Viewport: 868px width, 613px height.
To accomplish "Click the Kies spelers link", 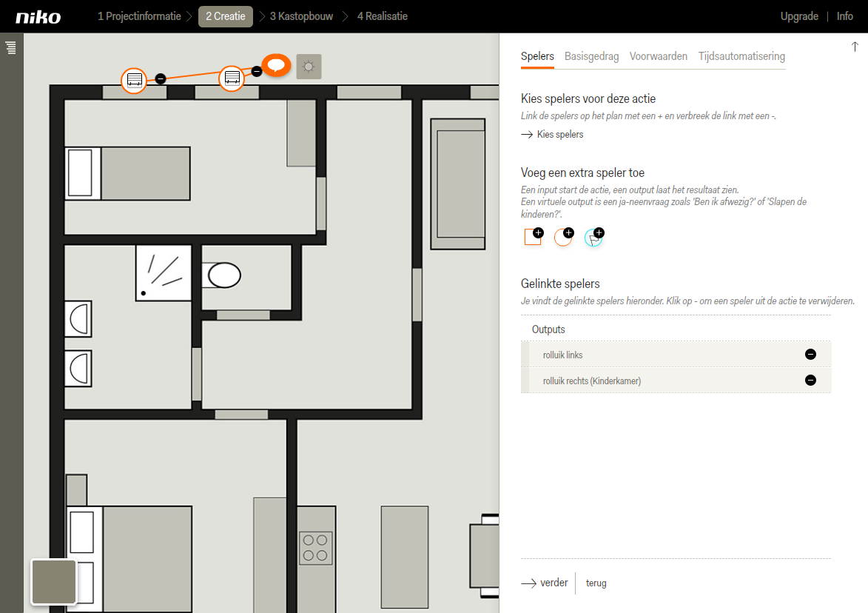I will (553, 135).
